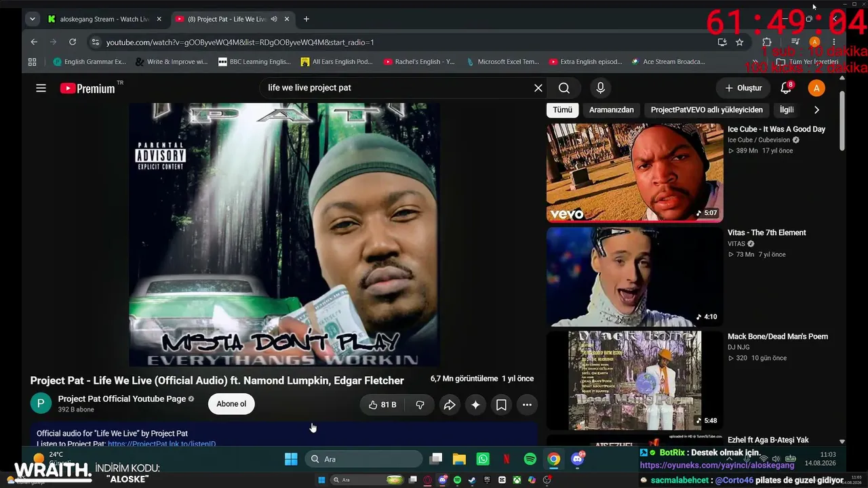Open File Explorer from the taskbar
Screen dimensions: 868x488
459,460
